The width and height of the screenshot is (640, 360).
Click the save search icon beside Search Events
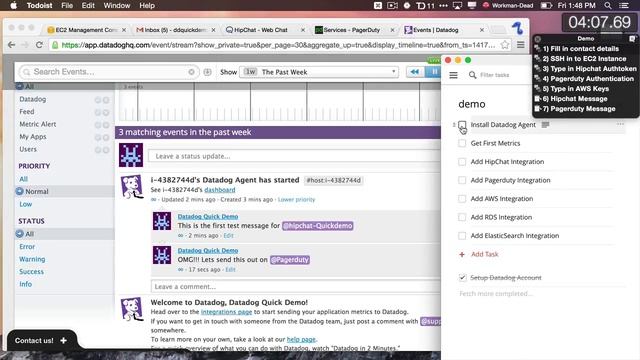point(207,72)
